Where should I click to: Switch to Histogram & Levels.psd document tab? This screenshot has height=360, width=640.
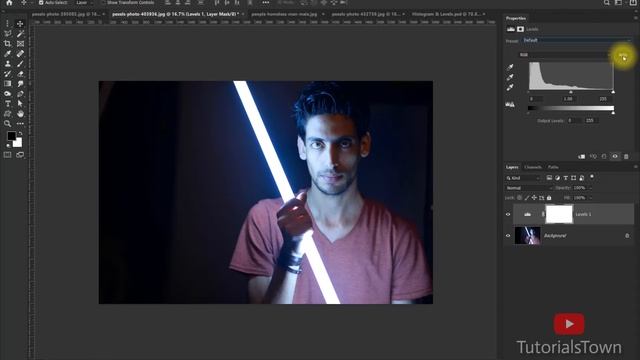pyautogui.click(x=446, y=14)
